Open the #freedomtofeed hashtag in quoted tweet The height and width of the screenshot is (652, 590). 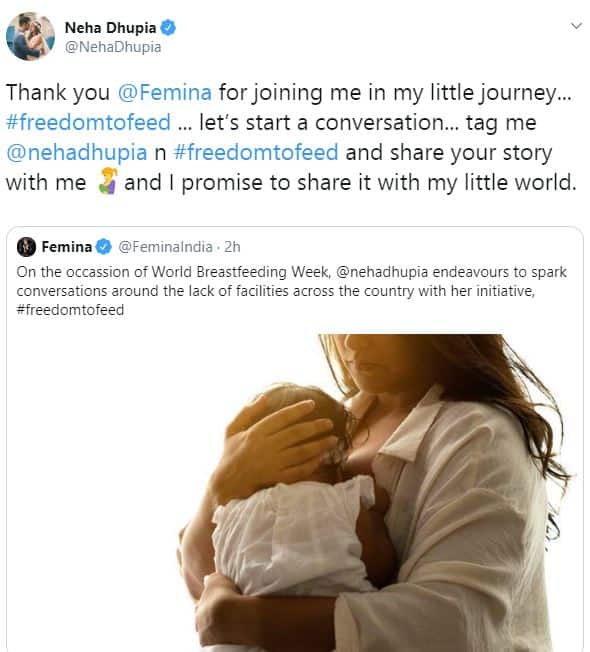[70, 310]
